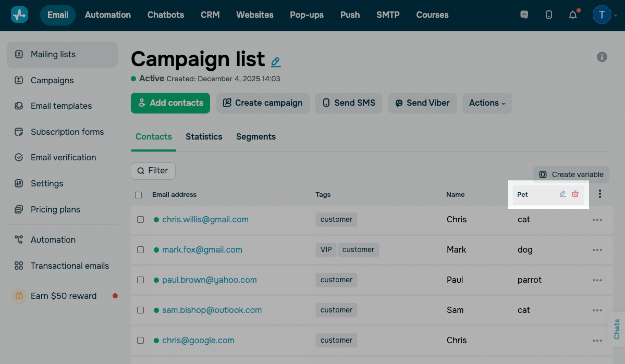
Task: Click the pencil edit icon beside Campaign list title
Action: click(275, 62)
